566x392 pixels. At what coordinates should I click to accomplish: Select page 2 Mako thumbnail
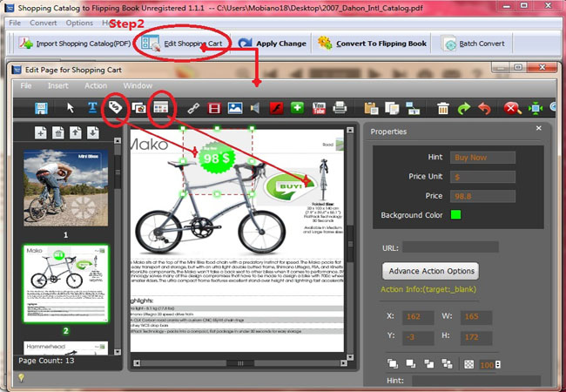click(65, 284)
